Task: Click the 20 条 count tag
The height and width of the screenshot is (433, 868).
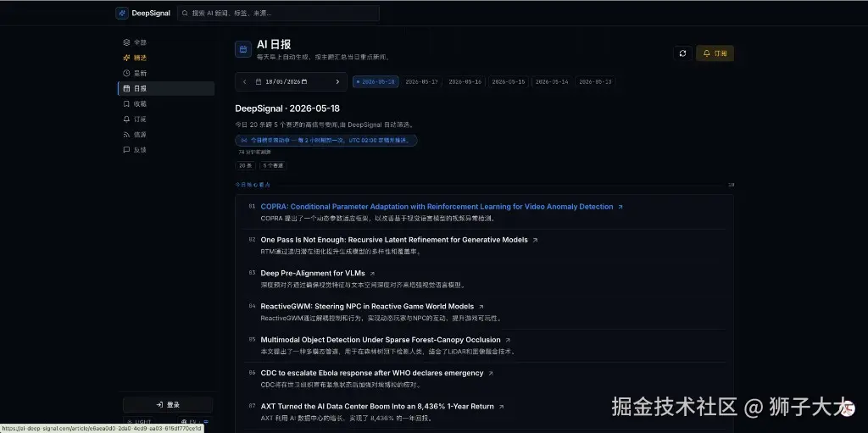Action: coord(246,165)
